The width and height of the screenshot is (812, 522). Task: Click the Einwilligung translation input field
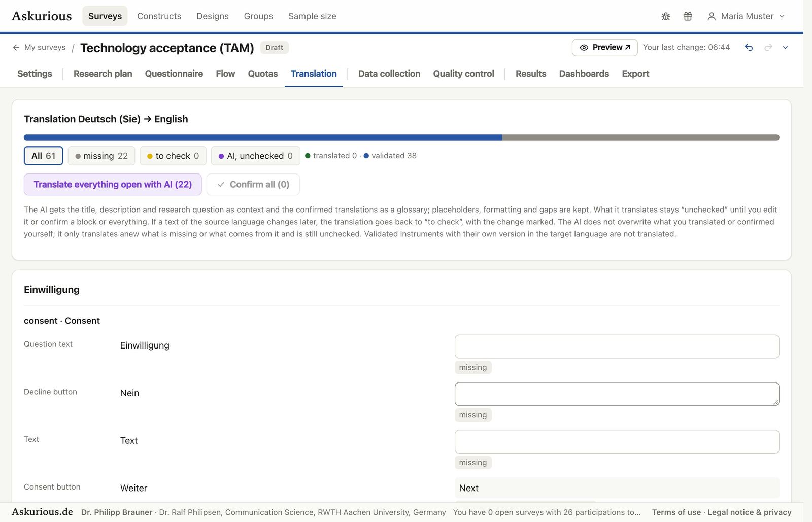(x=617, y=346)
